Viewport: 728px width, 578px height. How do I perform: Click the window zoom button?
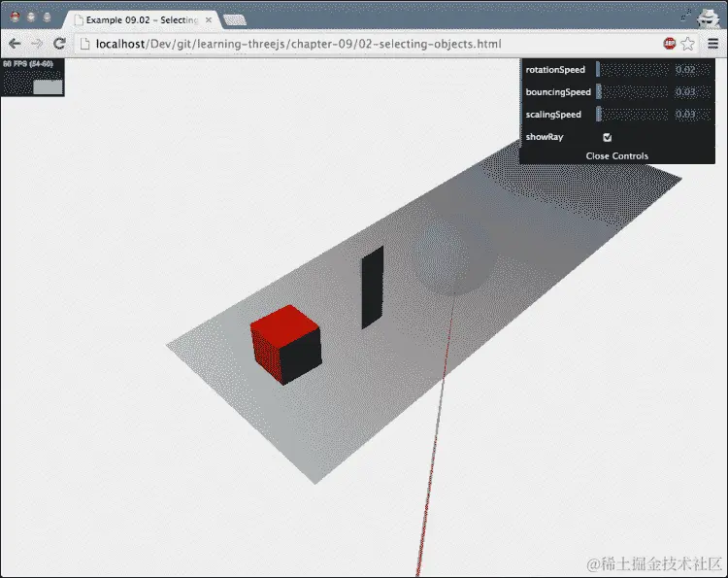click(47, 17)
